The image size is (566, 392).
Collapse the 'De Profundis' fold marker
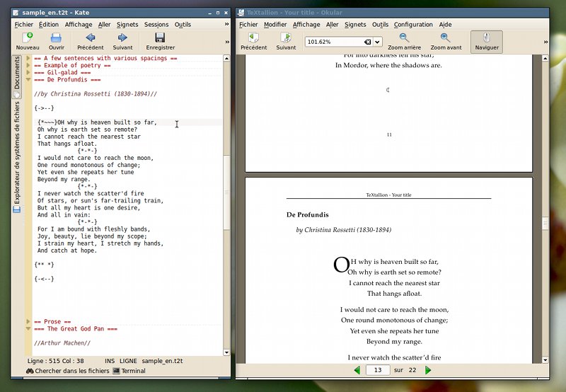pyautogui.click(x=28, y=79)
